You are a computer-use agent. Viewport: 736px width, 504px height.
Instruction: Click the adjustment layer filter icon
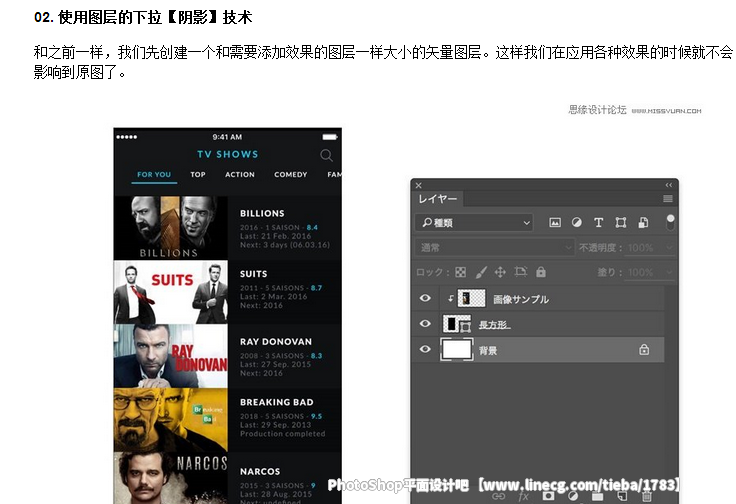(576, 222)
